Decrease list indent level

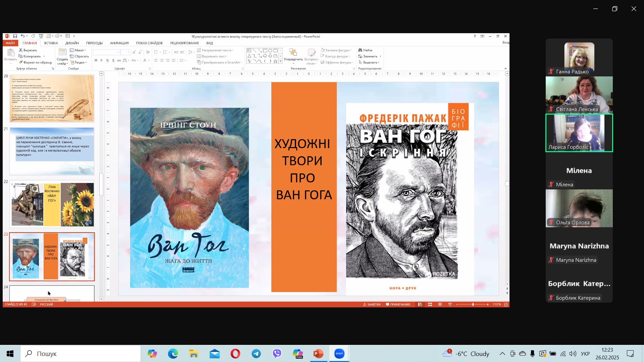click(176, 52)
